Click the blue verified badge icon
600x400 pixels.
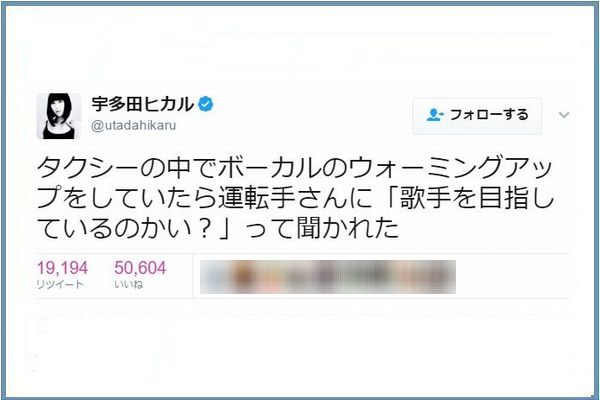pyautogui.click(x=205, y=104)
